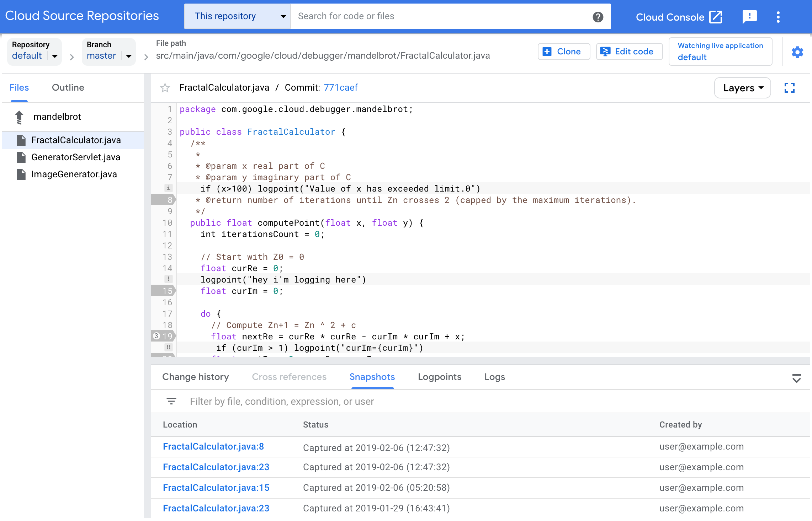The width and height of the screenshot is (812, 521).
Task: Switch to the Outline tab
Action: coord(68,88)
